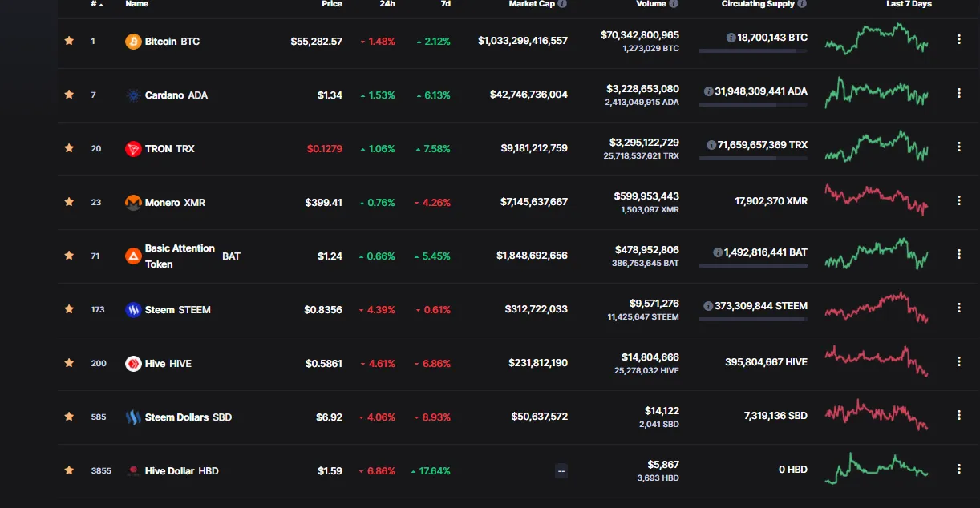The width and height of the screenshot is (980, 508).
Task: Sort by the rank # column header
Action: [95, 4]
